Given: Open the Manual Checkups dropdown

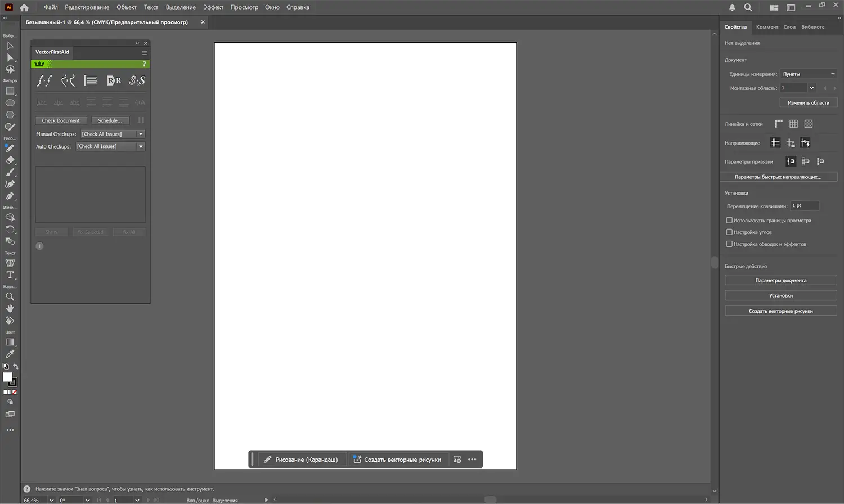Looking at the screenshot, I should pos(113,134).
